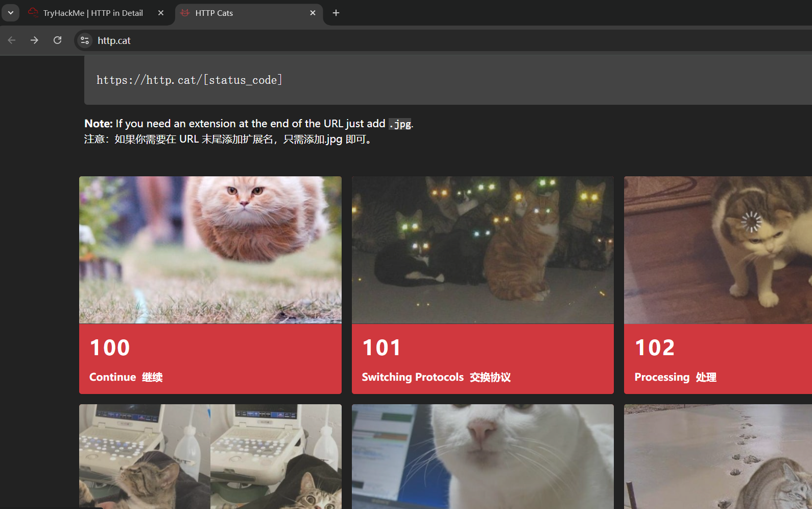Click the Switching Protocols label
812x509 pixels.
tap(413, 377)
